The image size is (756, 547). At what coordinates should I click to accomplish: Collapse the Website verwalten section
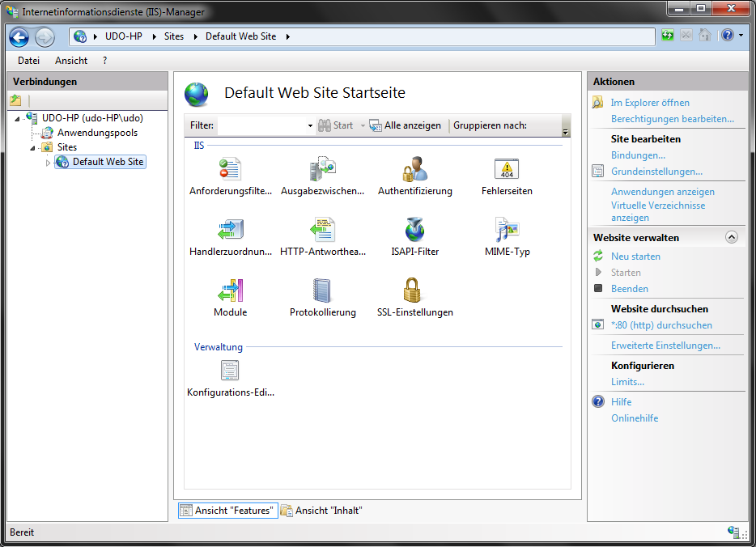(x=731, y=238)
